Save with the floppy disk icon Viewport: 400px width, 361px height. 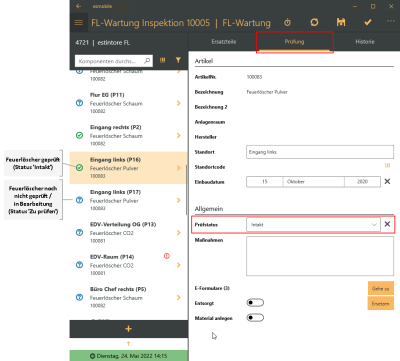pos(341,22)
